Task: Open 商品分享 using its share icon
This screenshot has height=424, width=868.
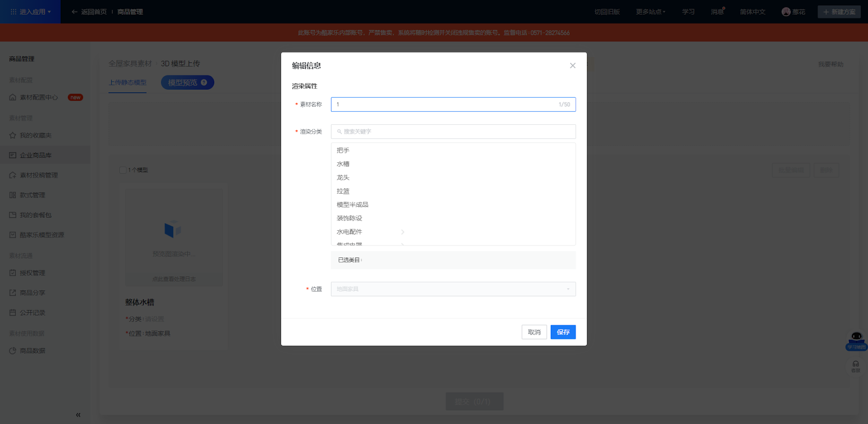Action: (x=12, y=293)
